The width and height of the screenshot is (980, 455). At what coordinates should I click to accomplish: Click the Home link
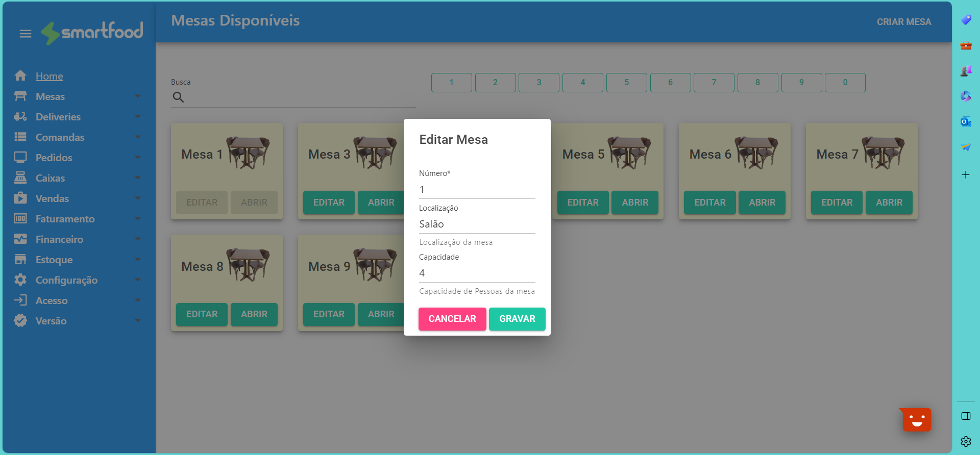point(50,76)
